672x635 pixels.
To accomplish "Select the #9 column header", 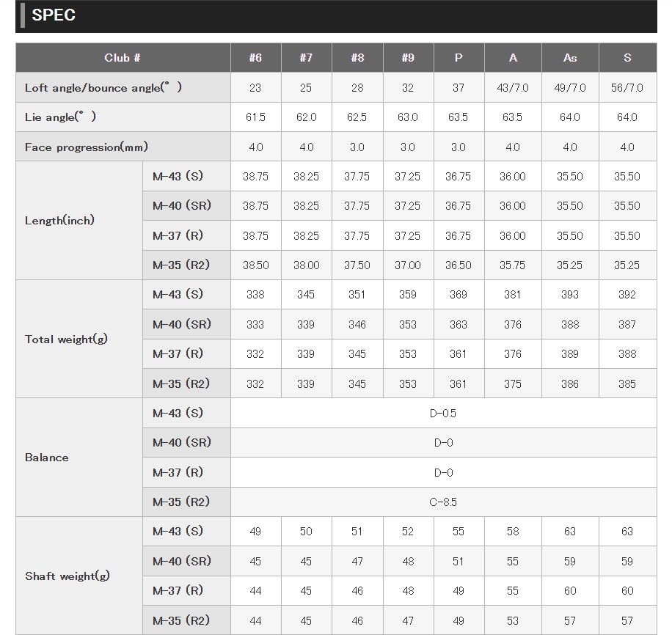I will (408, 58).
